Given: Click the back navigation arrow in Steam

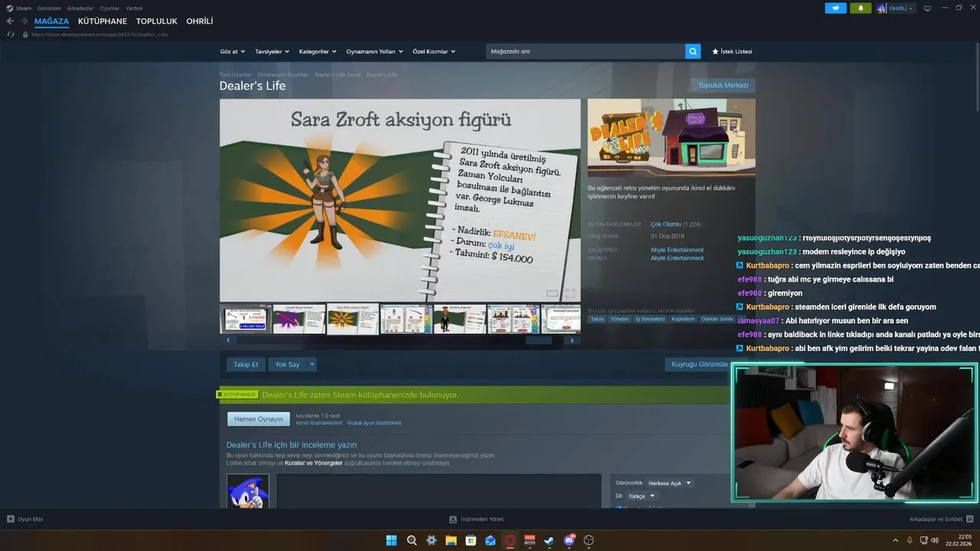Looking at the screenshot, I should (10, 21).
